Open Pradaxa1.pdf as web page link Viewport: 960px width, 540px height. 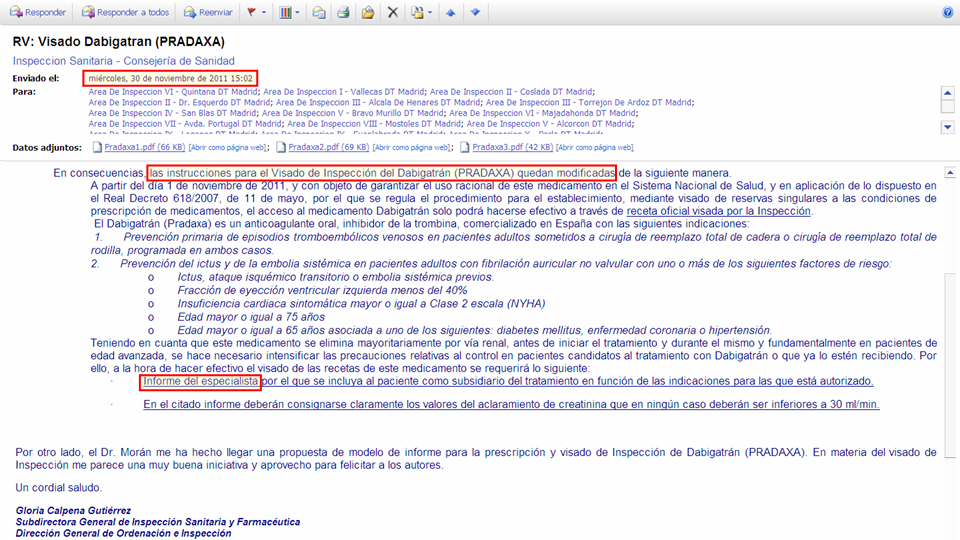pos(227,148)
